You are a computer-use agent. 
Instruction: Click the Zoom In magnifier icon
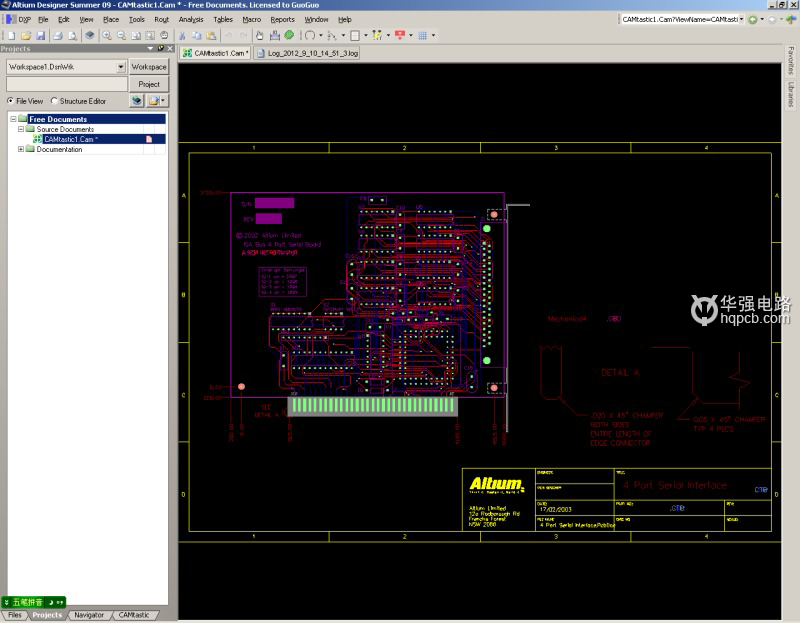[107, 35]
